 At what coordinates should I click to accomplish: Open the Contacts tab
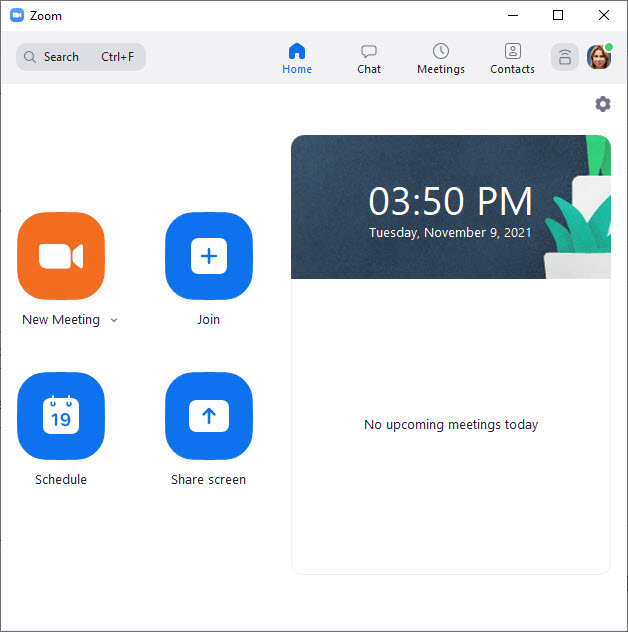tap(512, 58)
